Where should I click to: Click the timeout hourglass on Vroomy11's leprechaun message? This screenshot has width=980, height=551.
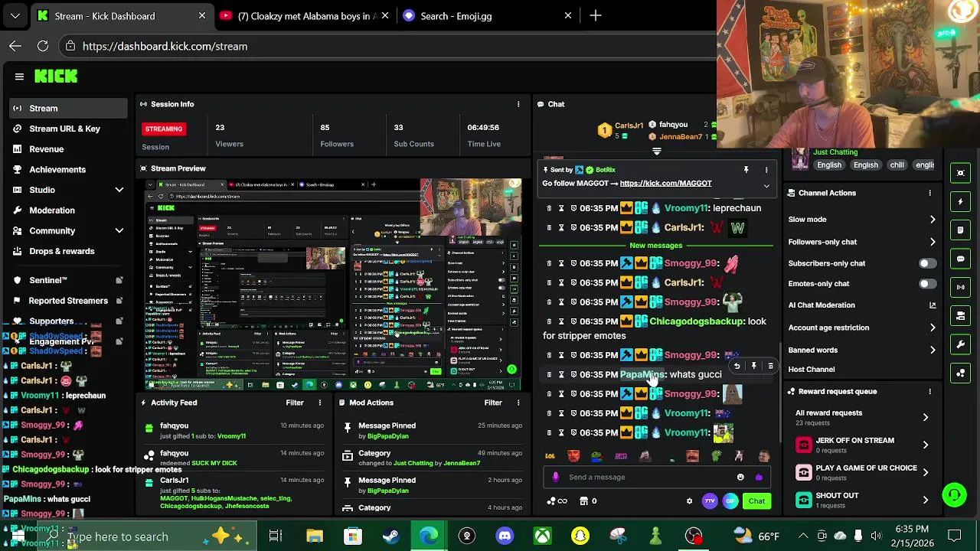[561, 208]
